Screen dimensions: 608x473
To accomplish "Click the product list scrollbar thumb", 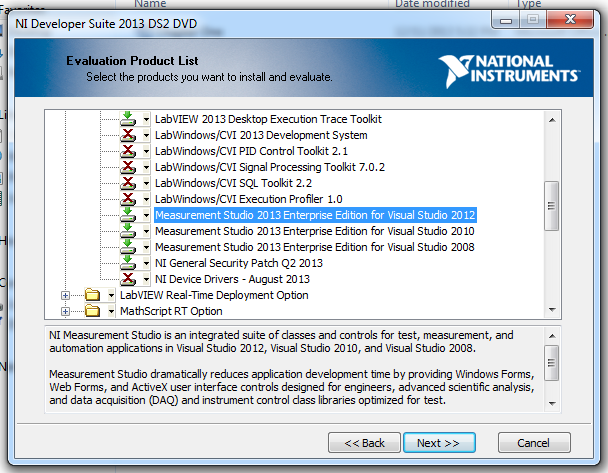I will (x=551, y=206).
